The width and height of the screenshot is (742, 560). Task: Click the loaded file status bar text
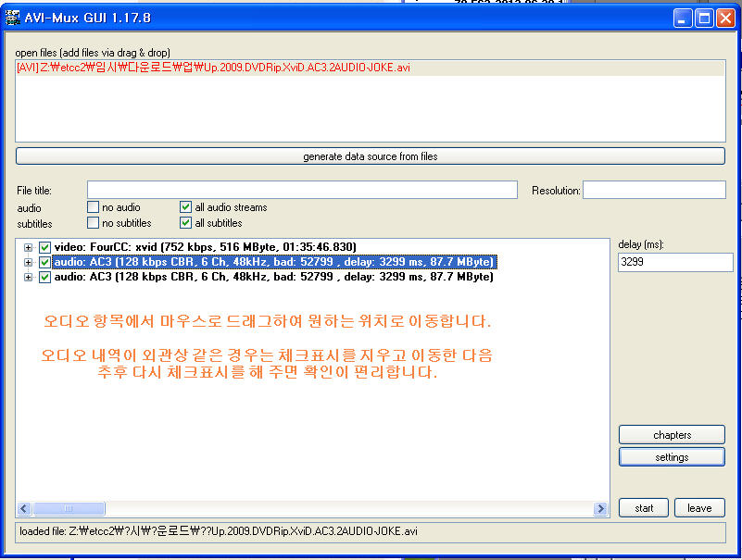(x=218, y=531)
